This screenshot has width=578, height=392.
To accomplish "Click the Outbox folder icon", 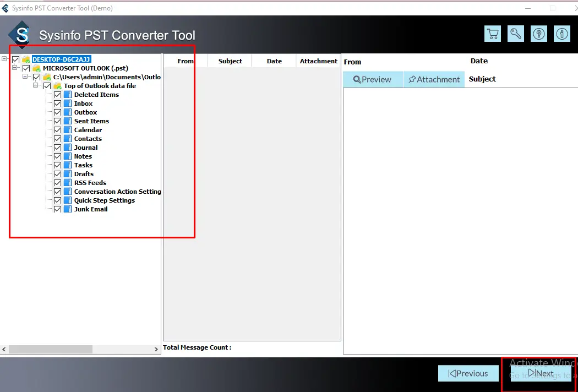I will pyautogui.click(x=68, y=112).
